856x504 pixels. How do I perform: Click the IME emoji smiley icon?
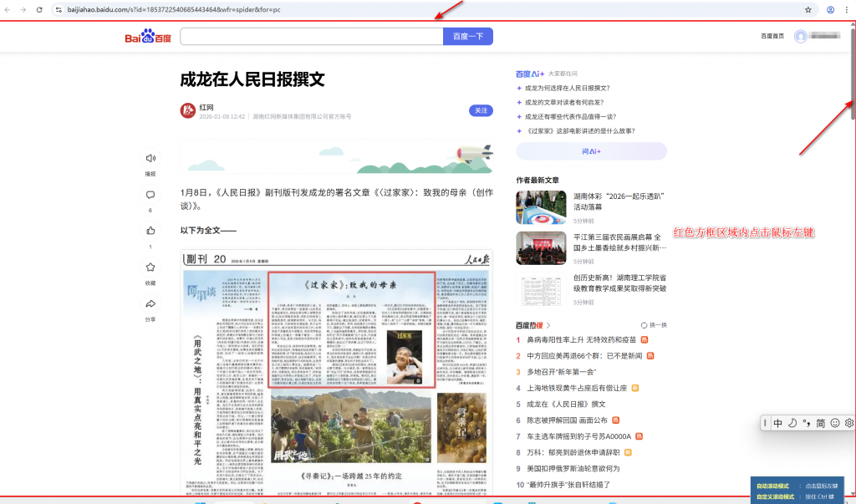(x=834, y=423)
